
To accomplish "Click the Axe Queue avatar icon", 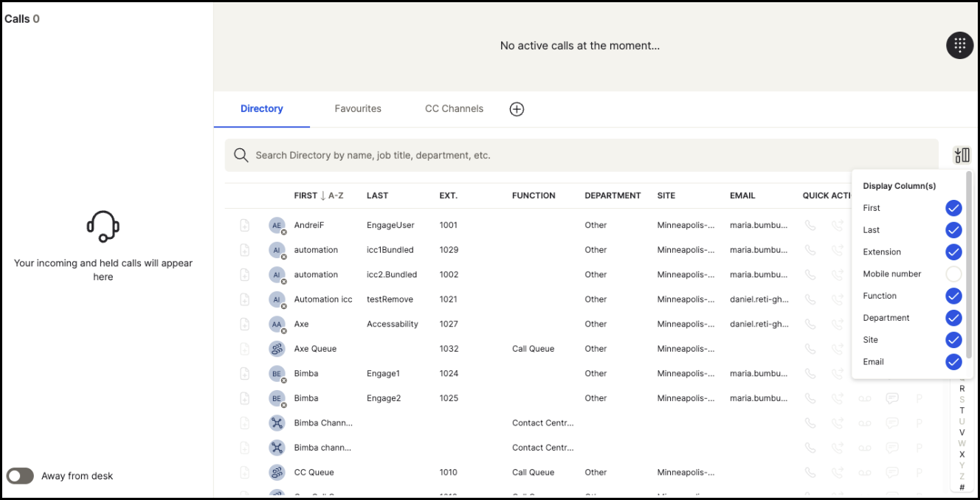I will (277, 349).
